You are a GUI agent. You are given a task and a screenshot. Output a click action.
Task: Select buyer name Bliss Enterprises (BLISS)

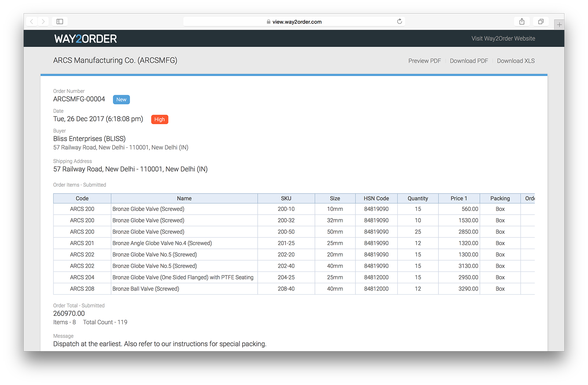coord(89,139)
